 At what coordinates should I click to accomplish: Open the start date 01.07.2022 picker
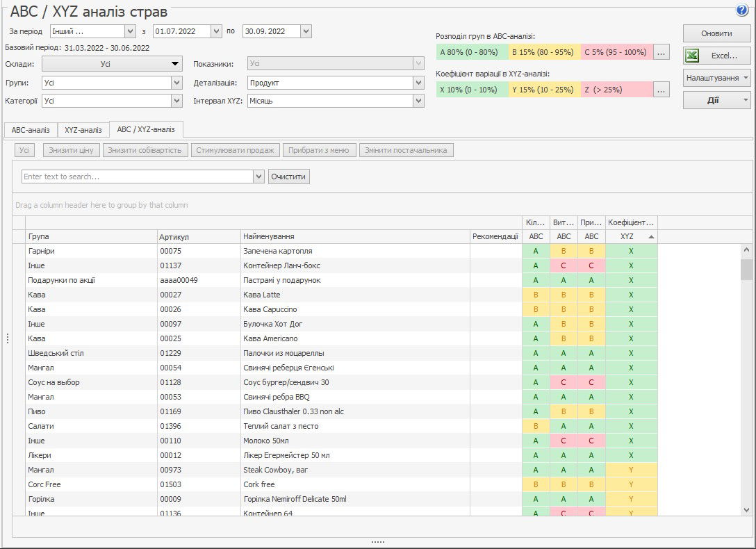pos(216,31)
